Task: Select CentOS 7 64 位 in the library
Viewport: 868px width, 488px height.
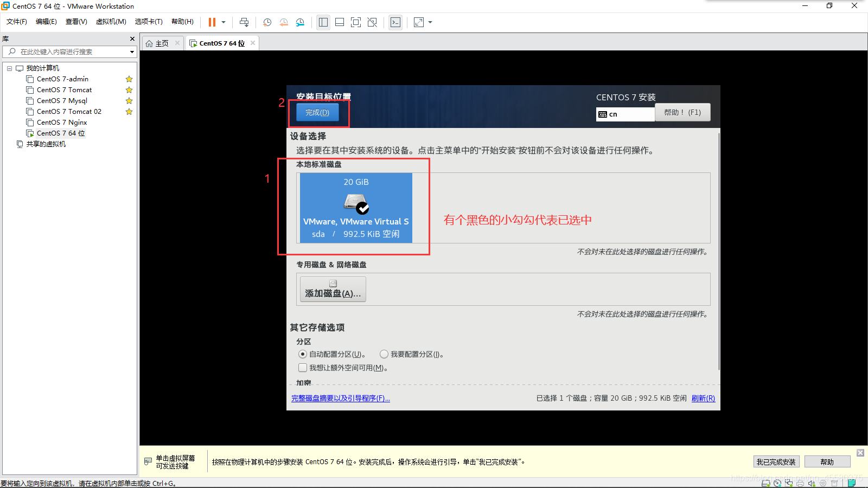Action: [61, 133]
